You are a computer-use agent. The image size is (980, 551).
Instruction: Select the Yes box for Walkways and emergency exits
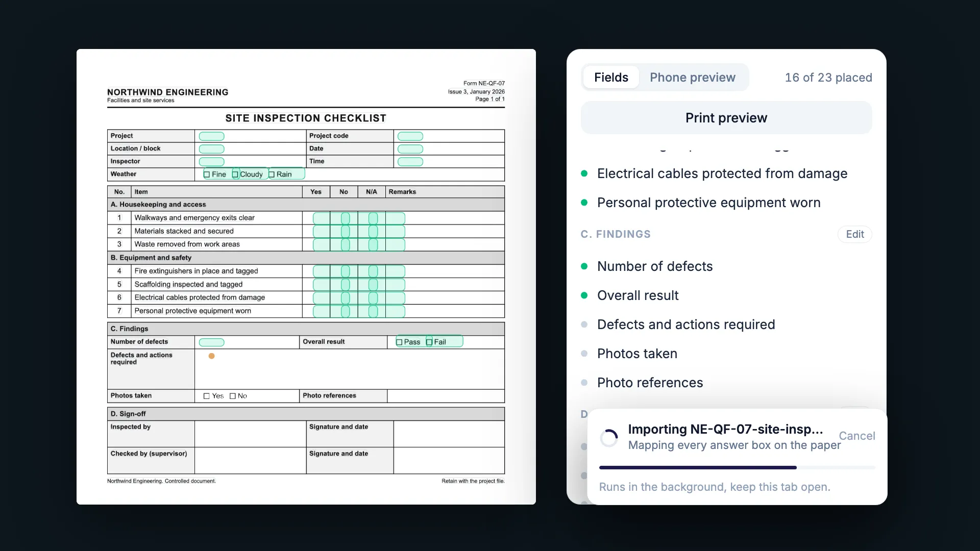[322, 218]
